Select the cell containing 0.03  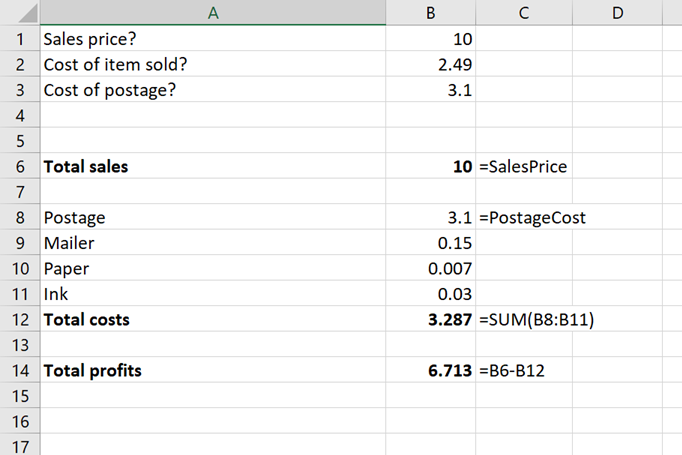[431, 294]
